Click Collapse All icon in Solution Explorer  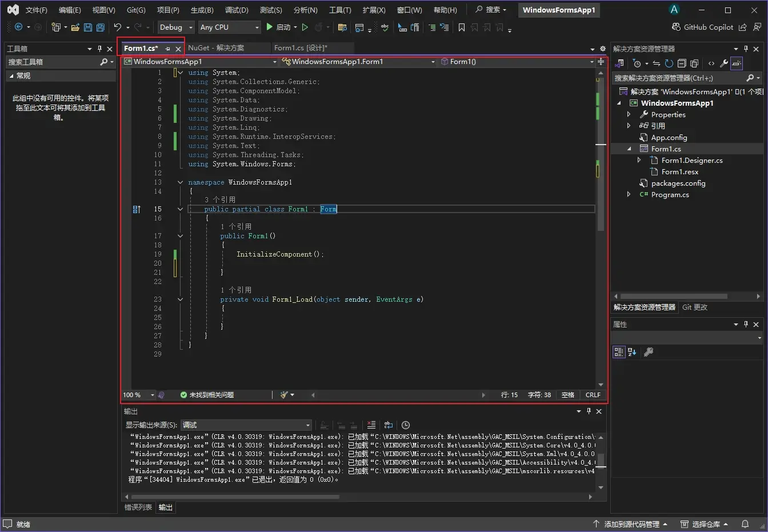682,63
